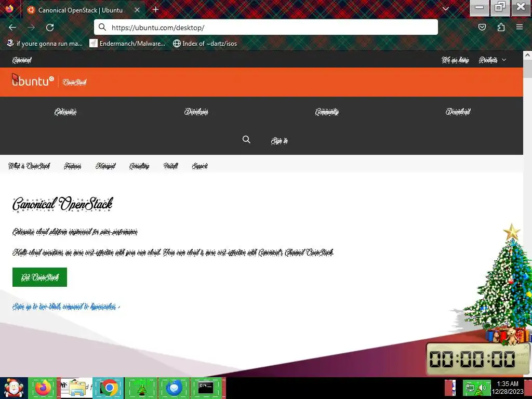Open bookmark 'if youre gonna run ma...'
532x399 pixels.
45,44
